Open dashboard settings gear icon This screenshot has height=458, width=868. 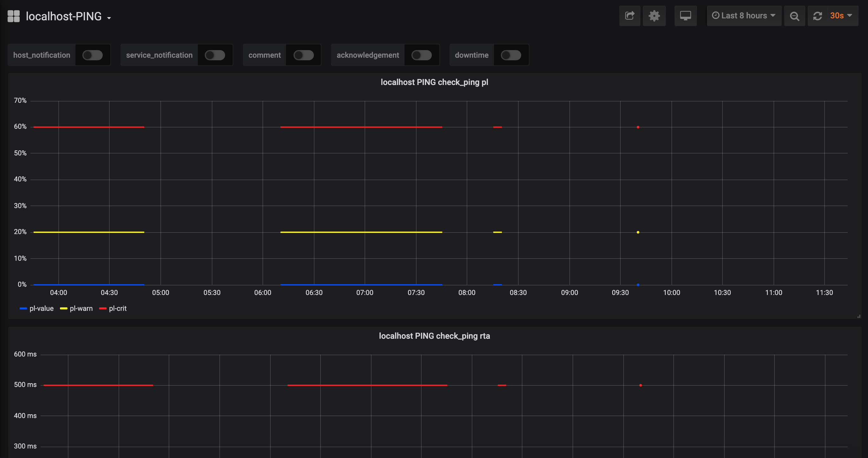click(x=654, y=16)
